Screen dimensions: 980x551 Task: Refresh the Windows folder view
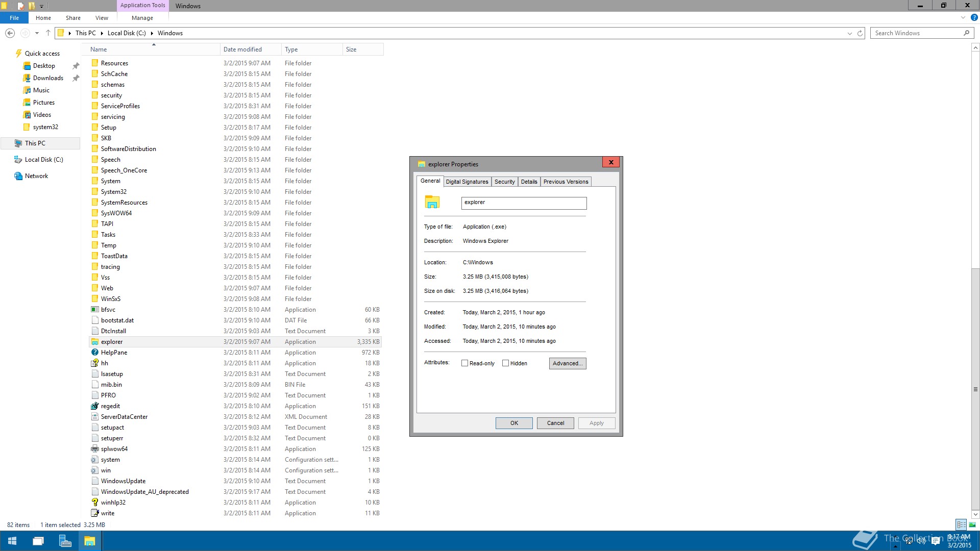[860, 33]
